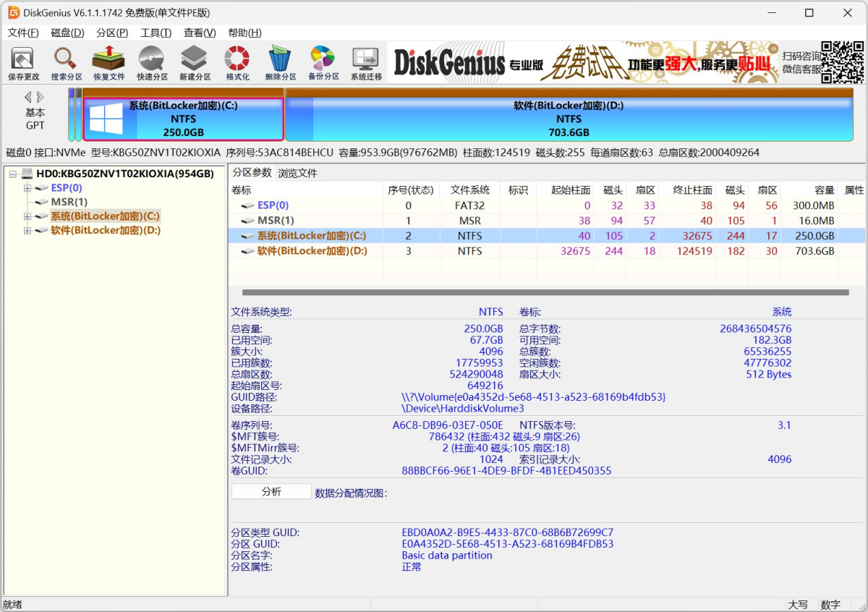Click the Save Changes (保存更改) toolbar icon
The image size is (868, 612).
24,62
